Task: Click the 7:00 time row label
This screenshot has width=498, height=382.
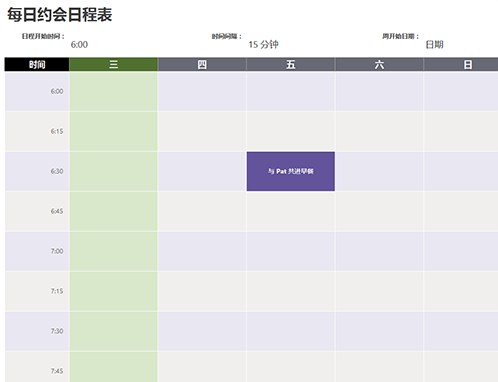Action: [x=57, y=251]
